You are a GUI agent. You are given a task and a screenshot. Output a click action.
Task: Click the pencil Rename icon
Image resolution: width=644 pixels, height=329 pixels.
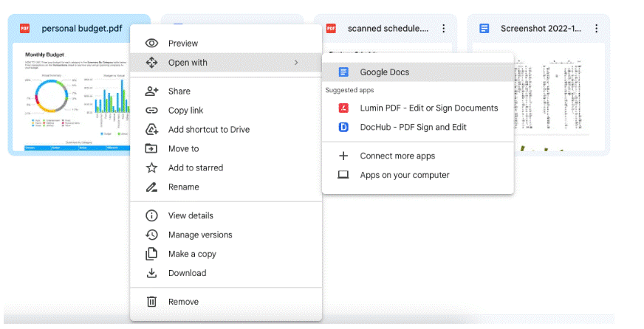[x=151, y=187]
